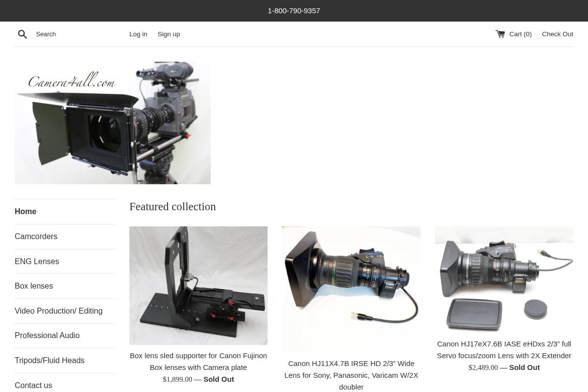Open the Box lens sled supporter product thumbnail
588x392 pixels.
pos(198,285)
